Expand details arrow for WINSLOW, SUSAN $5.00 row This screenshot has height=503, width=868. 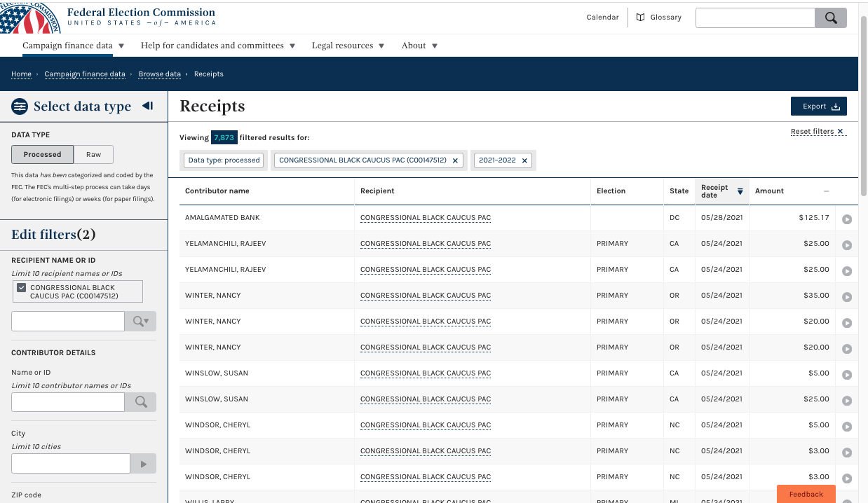click(847, 374)
